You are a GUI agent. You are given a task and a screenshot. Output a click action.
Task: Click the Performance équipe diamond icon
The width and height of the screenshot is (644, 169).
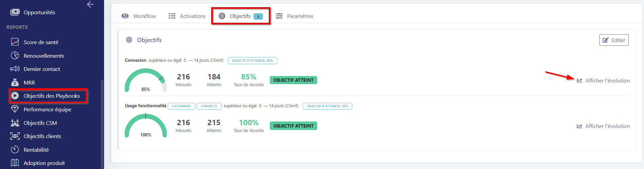pos(15,109)
